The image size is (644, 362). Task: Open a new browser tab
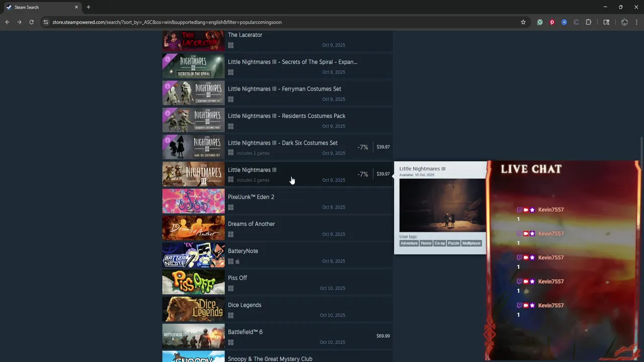click(89, 7)
